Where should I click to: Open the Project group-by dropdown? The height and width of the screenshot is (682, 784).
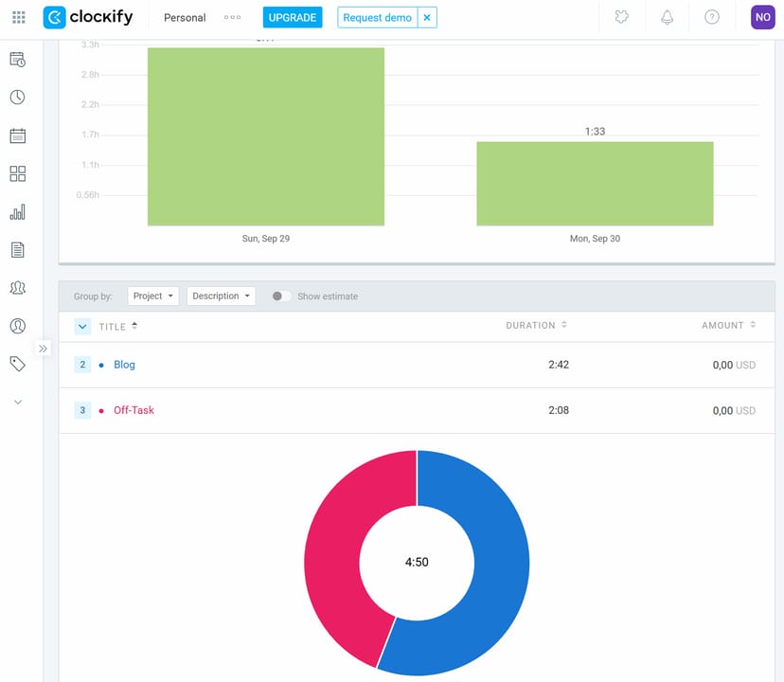pos(153,296)
